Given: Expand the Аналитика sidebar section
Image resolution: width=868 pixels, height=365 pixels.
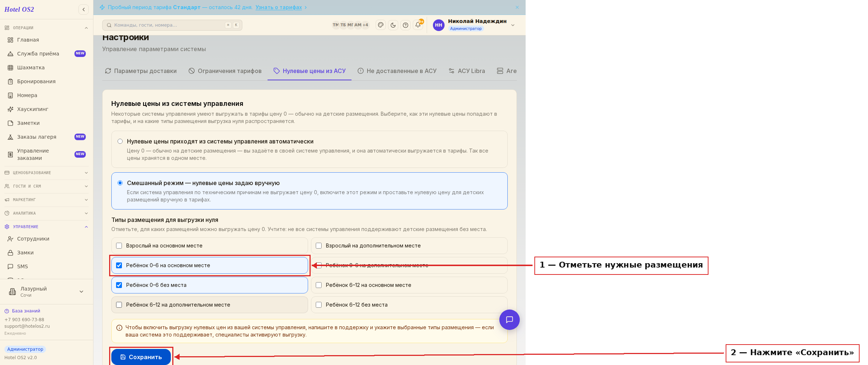Looking at the screenshot, I should (46, 213).
